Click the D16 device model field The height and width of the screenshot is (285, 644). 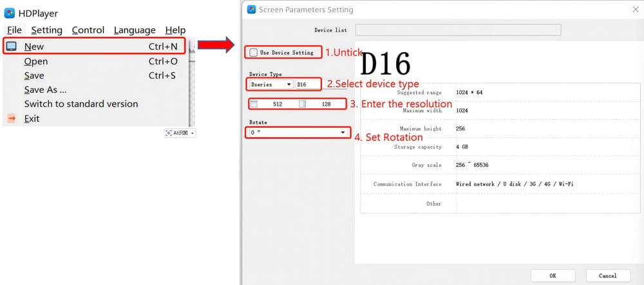click(307, 84)
